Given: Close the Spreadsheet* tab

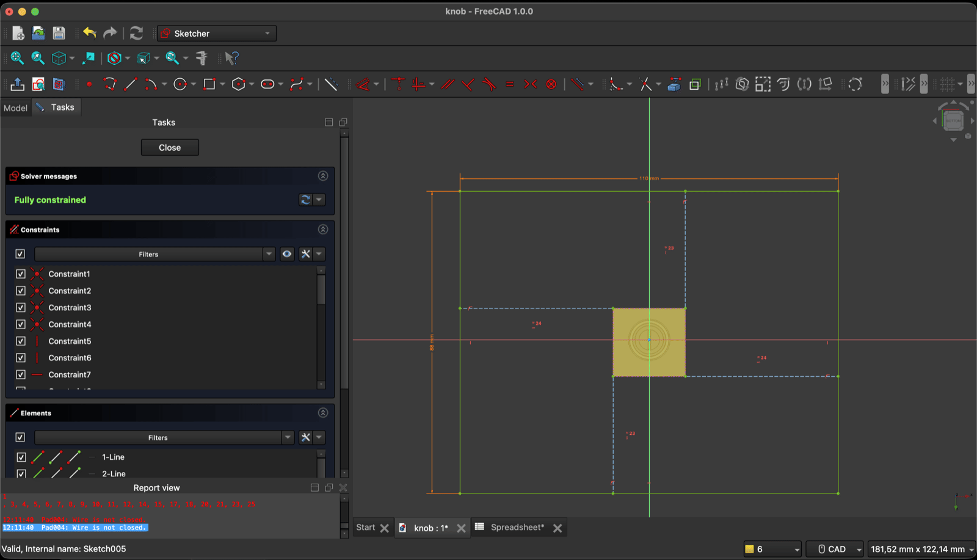Looking at the screenshot, I should [558, 528].
